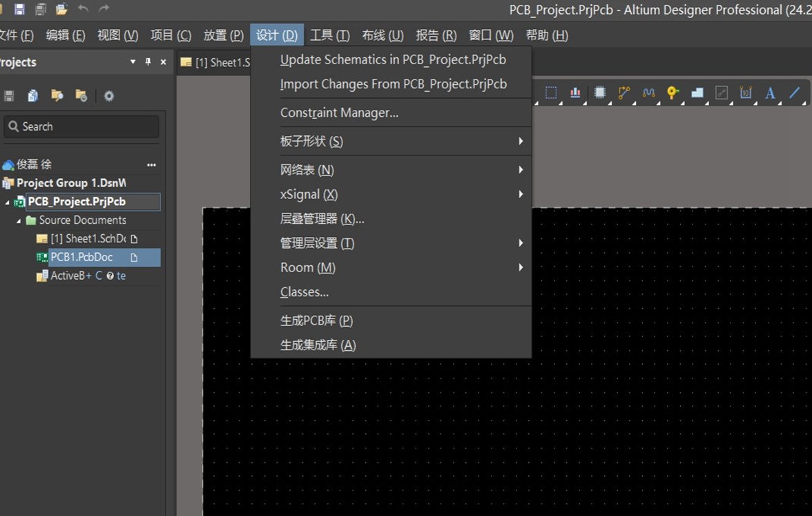Click the Save icon in the title bar
The height and width of the screenshot is (516, 812).
(x=19, y=9)
